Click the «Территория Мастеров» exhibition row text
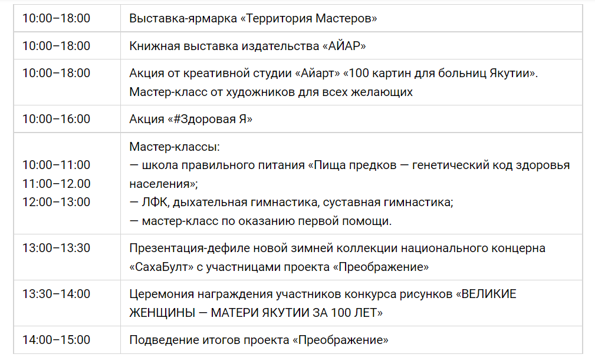 pos(253,18)
